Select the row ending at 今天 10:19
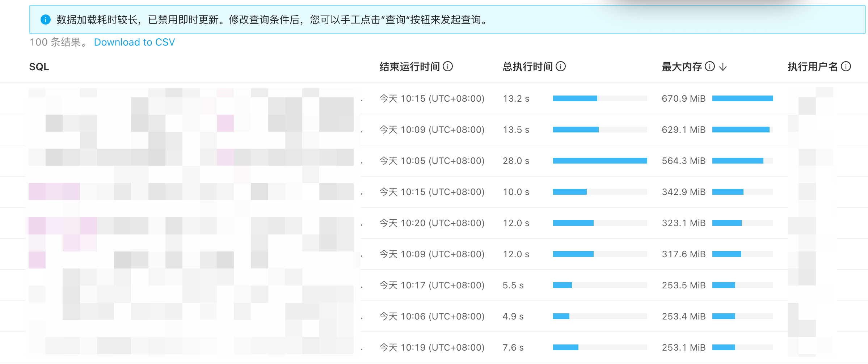The height and width of the screenshot is (364, 868). pyautogui.click(x=431, y=347)
